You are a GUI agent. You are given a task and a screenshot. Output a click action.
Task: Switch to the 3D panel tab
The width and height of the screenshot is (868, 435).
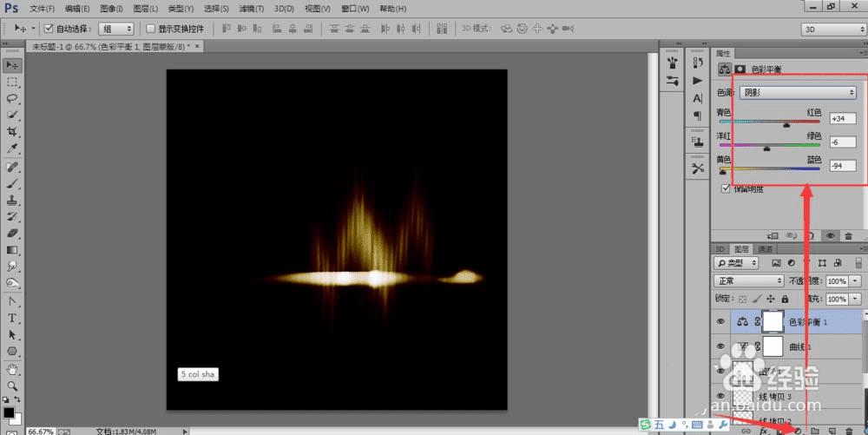click(720, 249)
